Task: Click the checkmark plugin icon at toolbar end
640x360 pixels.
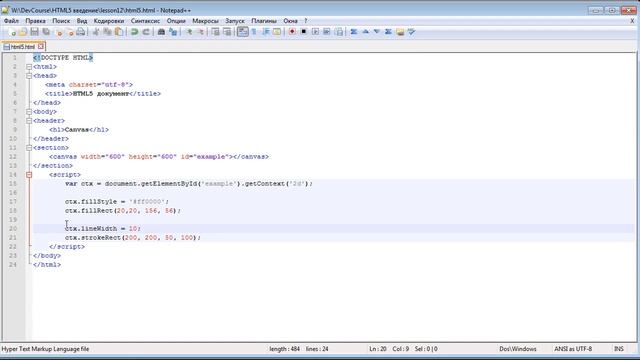Action: [411, 32]
